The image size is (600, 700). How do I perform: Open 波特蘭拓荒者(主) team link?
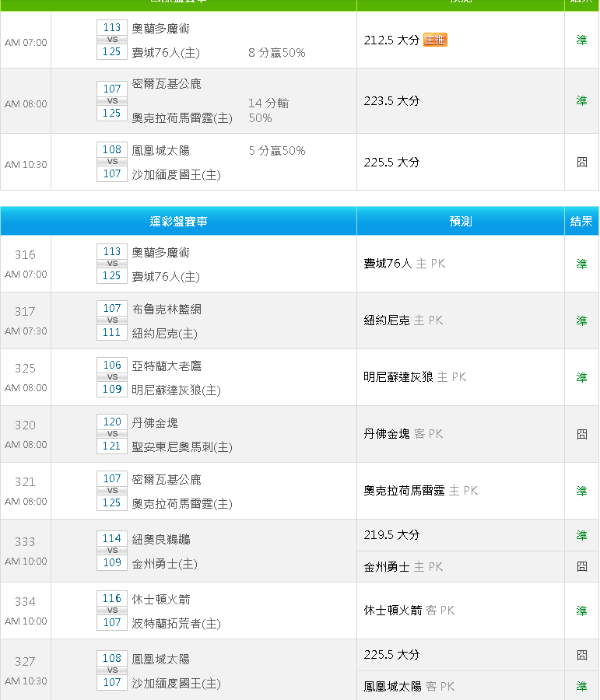tap(176, 624)
